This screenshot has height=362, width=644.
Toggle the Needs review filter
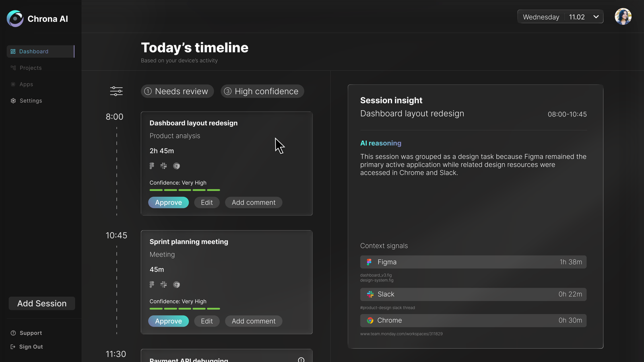pos(177,91)
